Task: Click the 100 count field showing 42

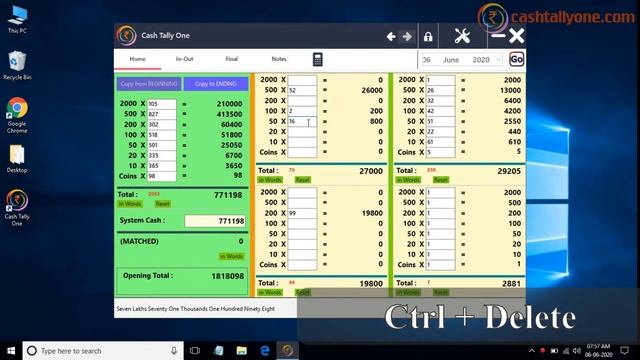Action: coord(440,111)
